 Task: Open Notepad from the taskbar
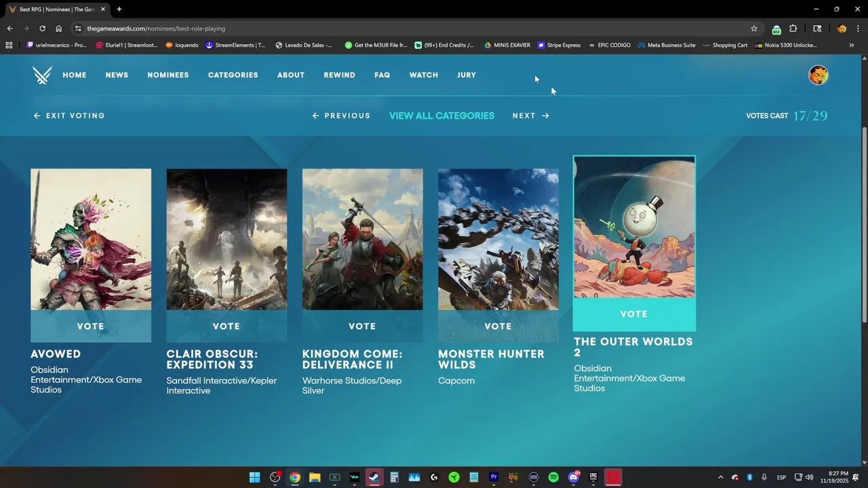coord(474,477)
